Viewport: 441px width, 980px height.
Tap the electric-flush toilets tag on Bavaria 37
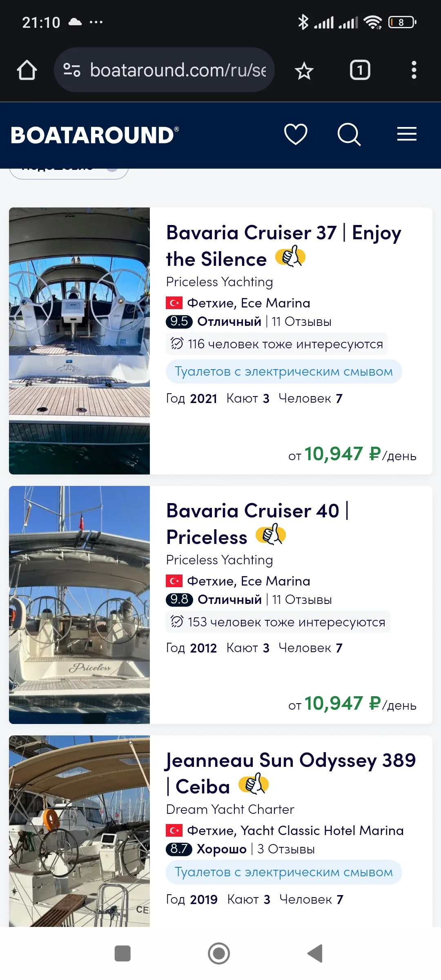click(284, 372)
